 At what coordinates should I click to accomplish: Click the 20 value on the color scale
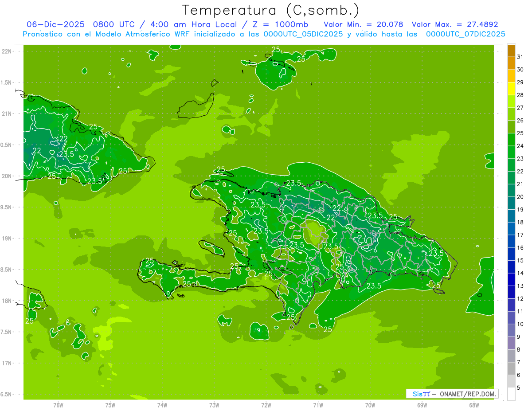pos(520,197)
